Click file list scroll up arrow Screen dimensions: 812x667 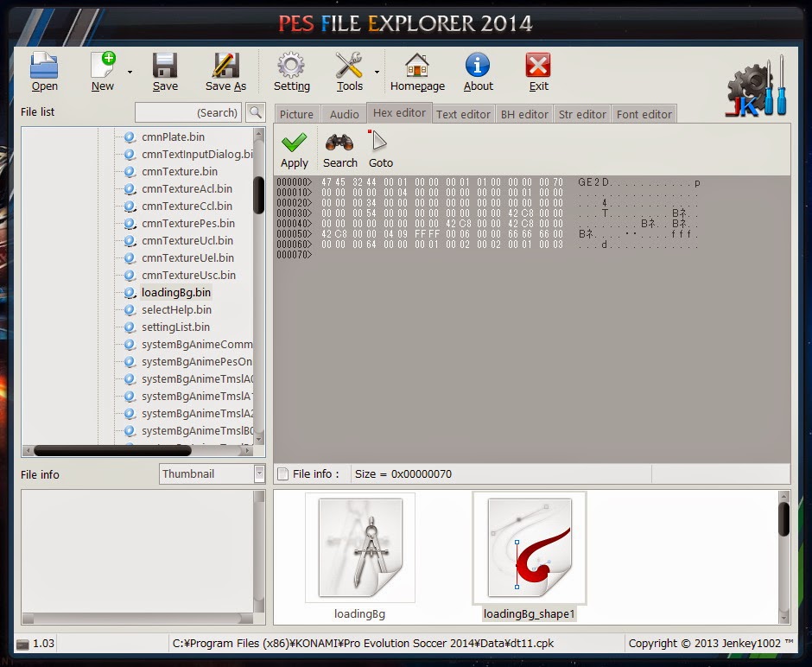[259, 133]
